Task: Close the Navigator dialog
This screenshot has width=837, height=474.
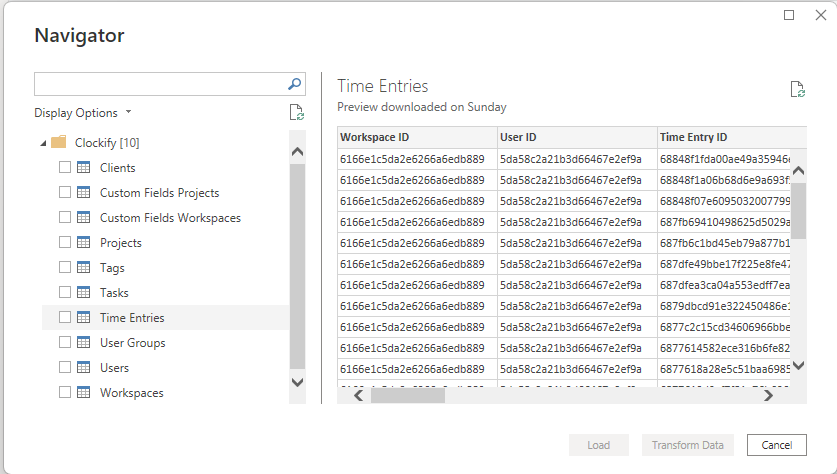Action: point(821,15)
